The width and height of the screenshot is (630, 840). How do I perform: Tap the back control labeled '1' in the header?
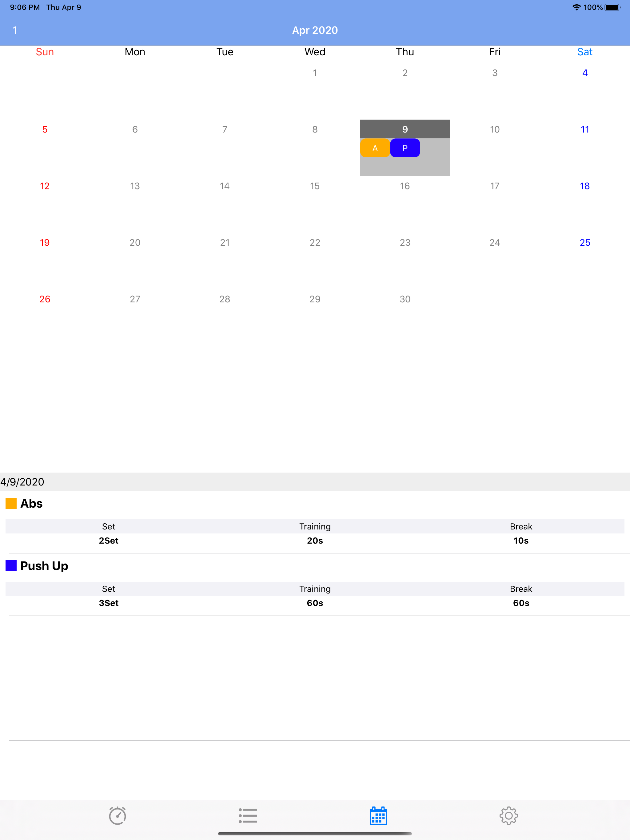pyautogui.click(x=15, y=30)
